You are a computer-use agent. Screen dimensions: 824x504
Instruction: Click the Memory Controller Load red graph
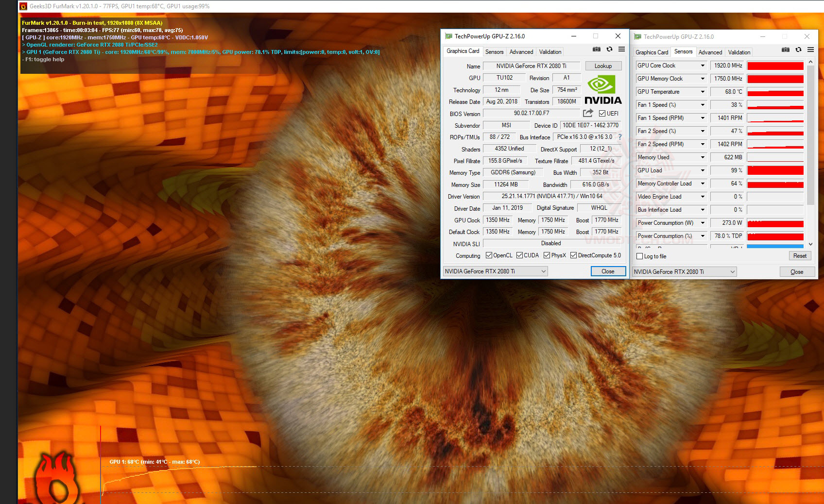pos(775,184)
